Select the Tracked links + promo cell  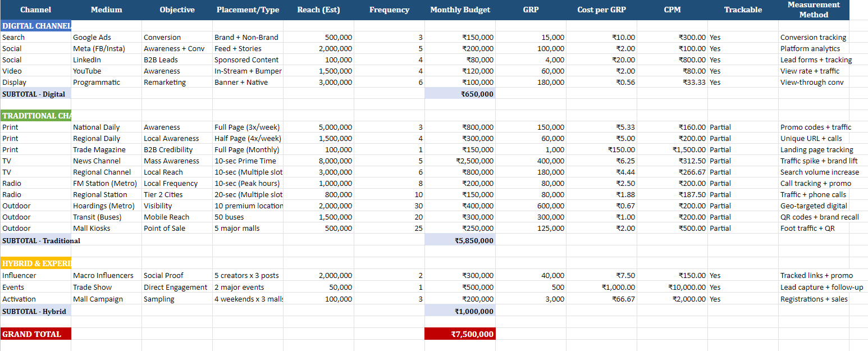point(816,275)
